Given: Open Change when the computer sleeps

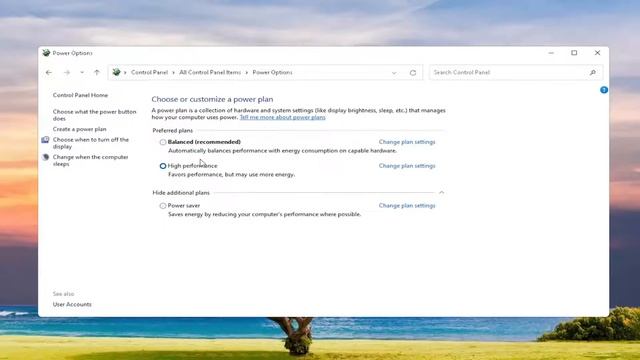Looking at the screenshot, I should coord(91,160).
